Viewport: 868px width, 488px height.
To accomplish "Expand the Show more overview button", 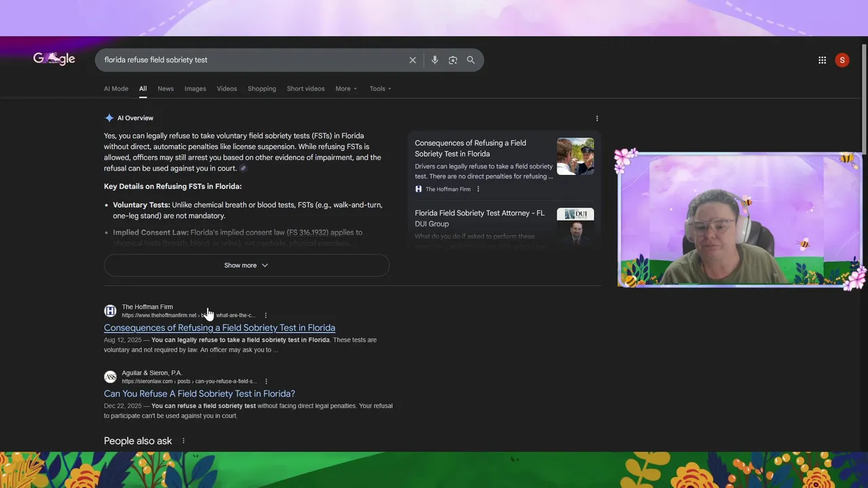I will (246, 265).
